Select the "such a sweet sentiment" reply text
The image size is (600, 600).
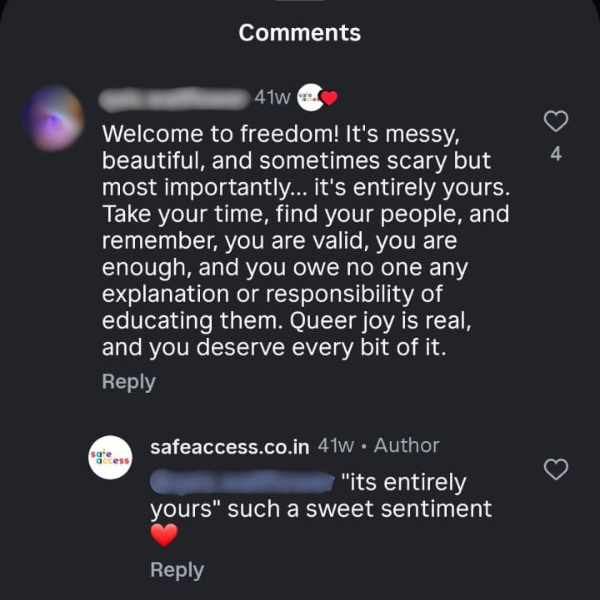360,509
